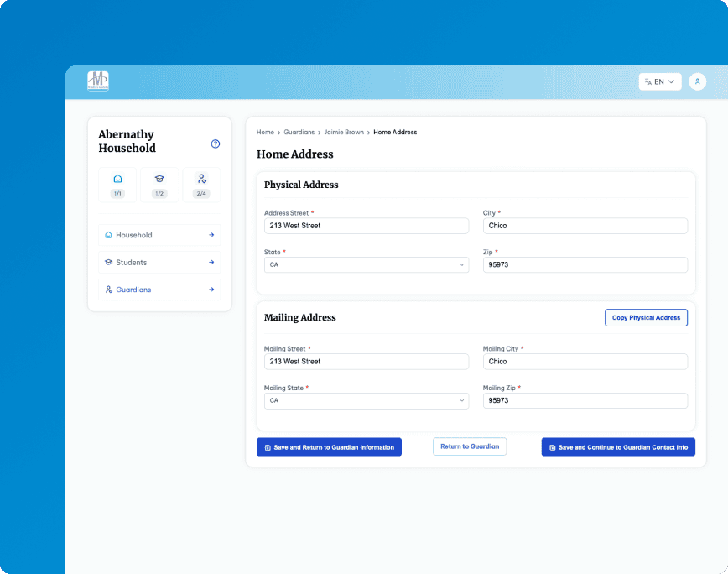Navigate to Guardians via breadcrumb
This screenshot has width=728, height=574.
(x=299, y=132)
